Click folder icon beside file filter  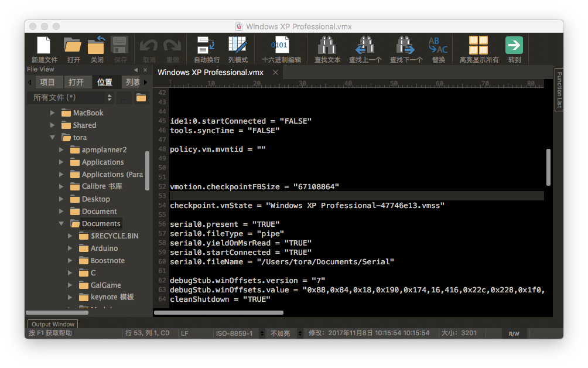[141, 98]
